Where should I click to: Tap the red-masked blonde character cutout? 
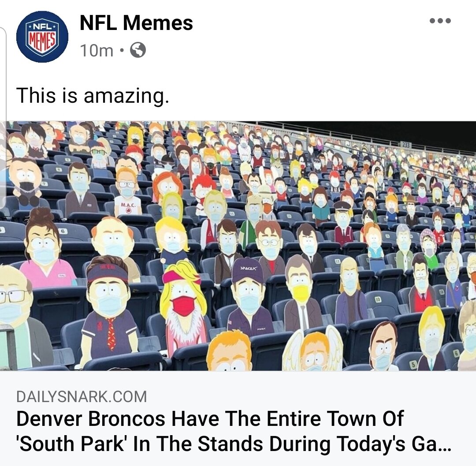[183, 306]
